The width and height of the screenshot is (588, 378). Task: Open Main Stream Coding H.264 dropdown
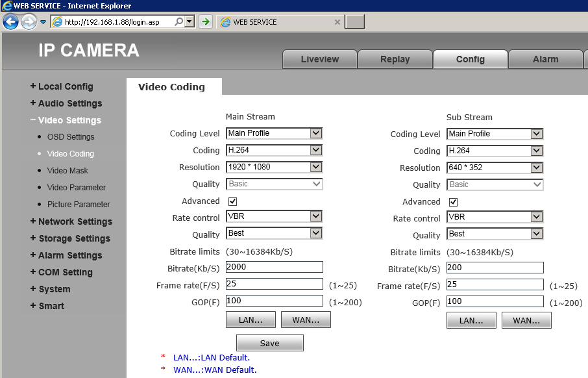point(274,150)
